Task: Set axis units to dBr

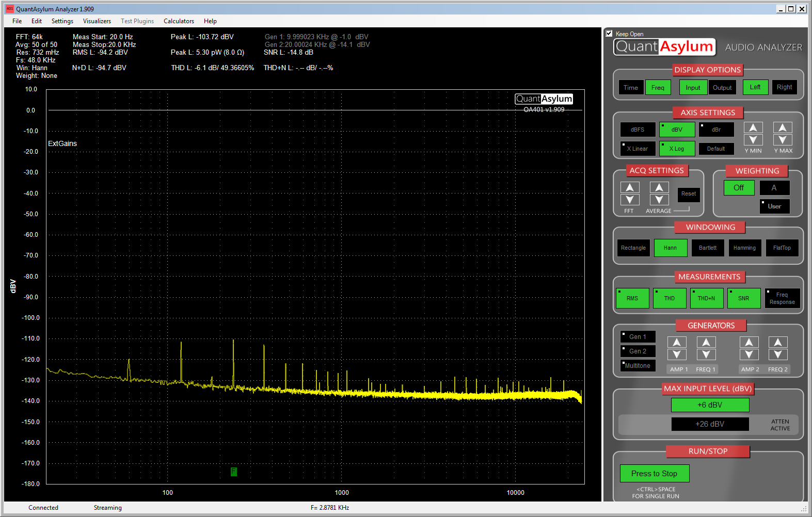Action: pyautogui.click(x=717, y=130)
